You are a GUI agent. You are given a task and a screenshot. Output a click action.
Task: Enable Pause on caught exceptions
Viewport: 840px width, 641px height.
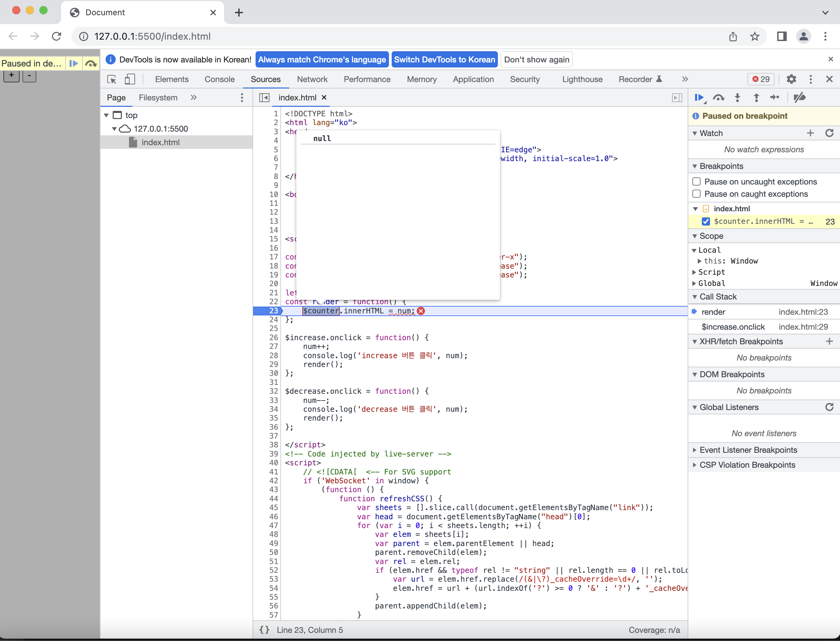point(697,194)
